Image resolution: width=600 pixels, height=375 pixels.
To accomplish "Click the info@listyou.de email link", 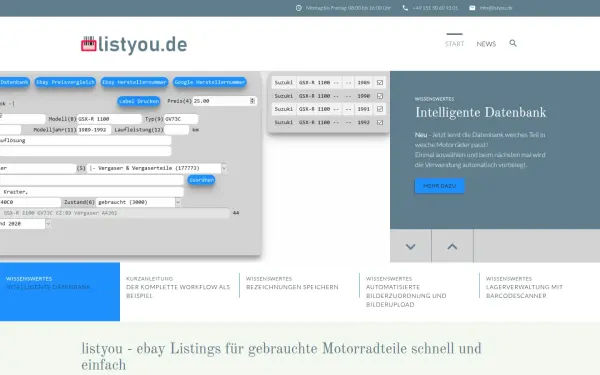I will point(496,8).
